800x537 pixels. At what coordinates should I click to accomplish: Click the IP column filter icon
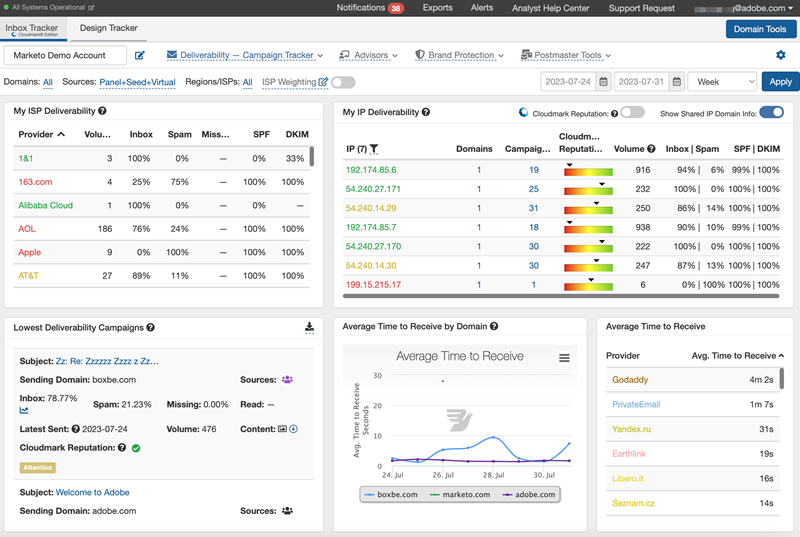(374, 149)
